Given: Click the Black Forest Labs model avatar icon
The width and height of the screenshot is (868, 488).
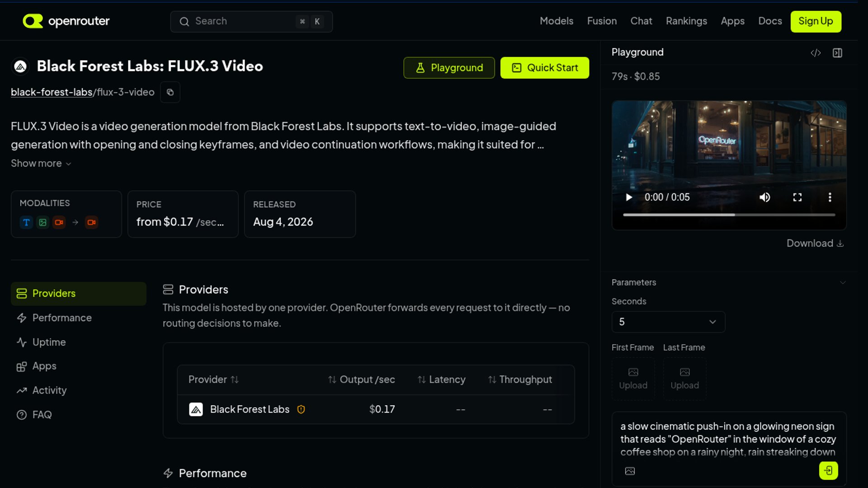Looking at the screenshot, I should coord(20,66).
